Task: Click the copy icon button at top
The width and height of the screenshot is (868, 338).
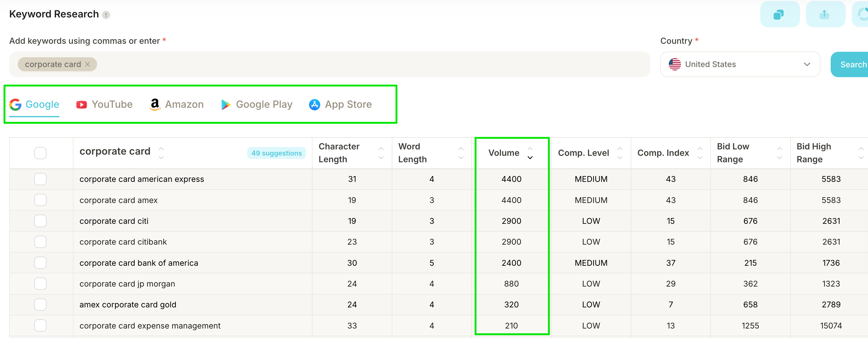Action: click(780, 14)
